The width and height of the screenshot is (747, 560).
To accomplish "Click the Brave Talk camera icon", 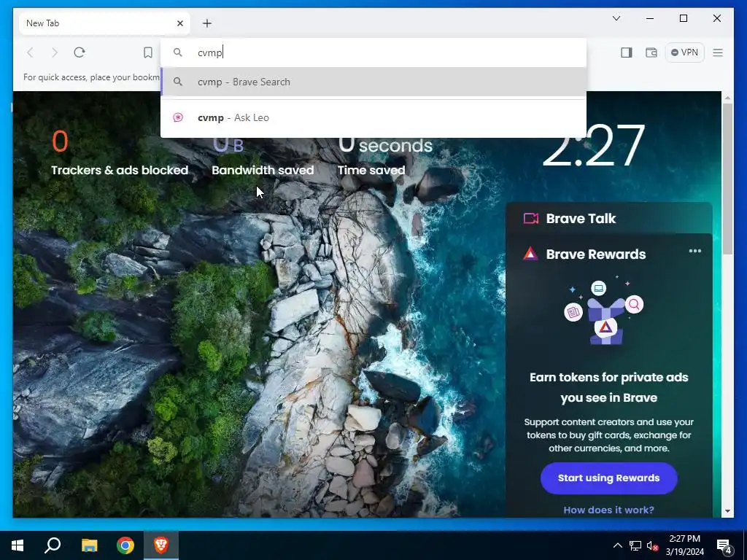I will click(531, 219).
